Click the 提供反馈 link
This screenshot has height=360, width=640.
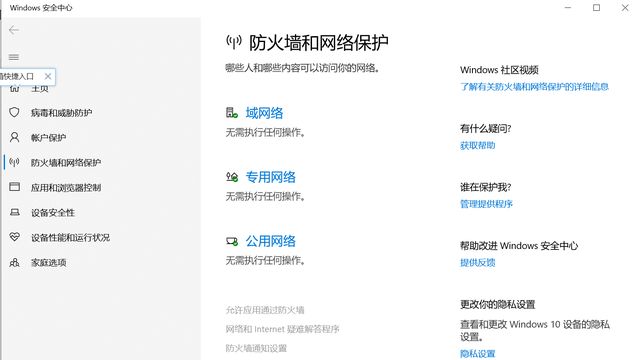[478, 262]
